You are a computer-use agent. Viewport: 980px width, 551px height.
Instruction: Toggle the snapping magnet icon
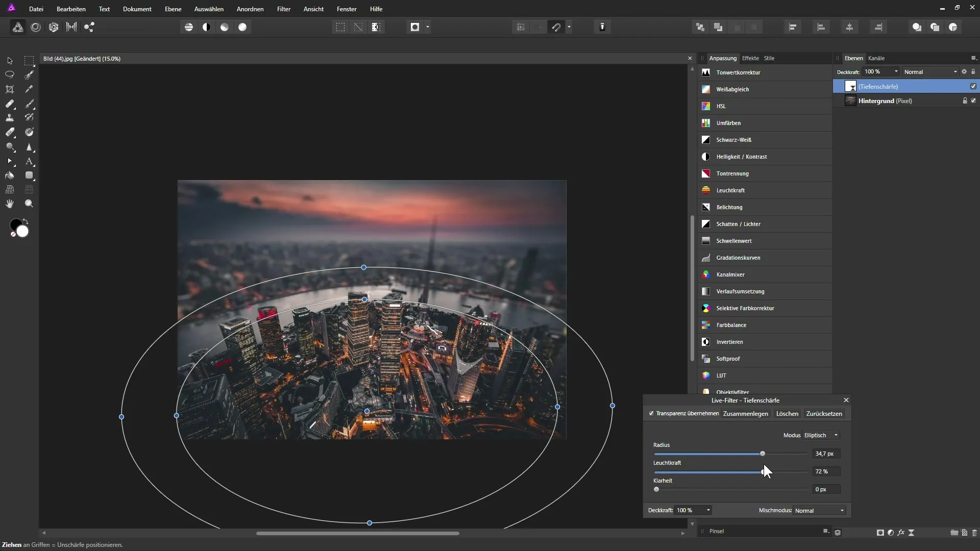click(x=556, y=27)
